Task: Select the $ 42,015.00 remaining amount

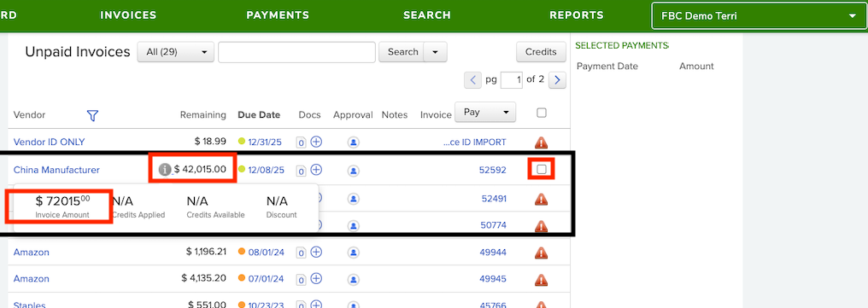Action: pyautogui.click(x=200, y=169)
